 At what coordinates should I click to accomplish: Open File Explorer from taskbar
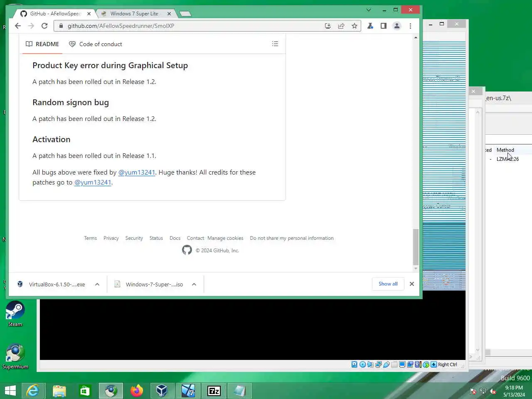(59, 391)
